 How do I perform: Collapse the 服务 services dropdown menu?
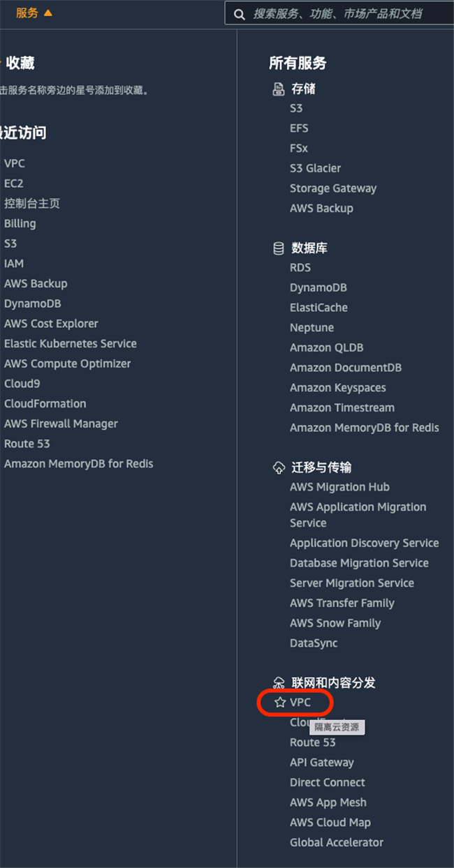34,13
